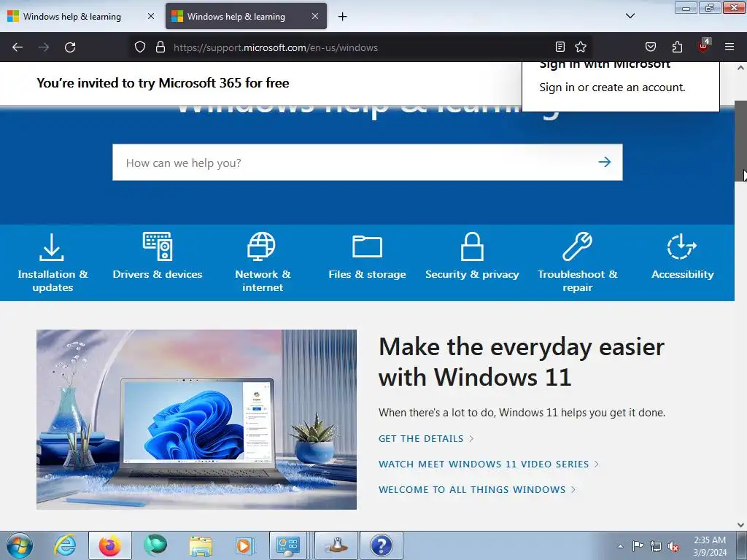Click the page vertical scrollbar thumb
The height and width of the screenshot is (560, 747).
740,141
